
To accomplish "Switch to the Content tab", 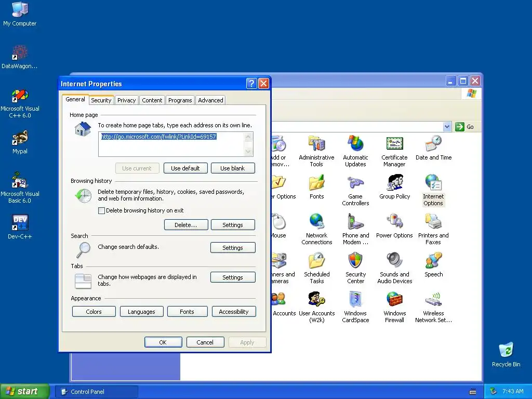I will [152, 100].
